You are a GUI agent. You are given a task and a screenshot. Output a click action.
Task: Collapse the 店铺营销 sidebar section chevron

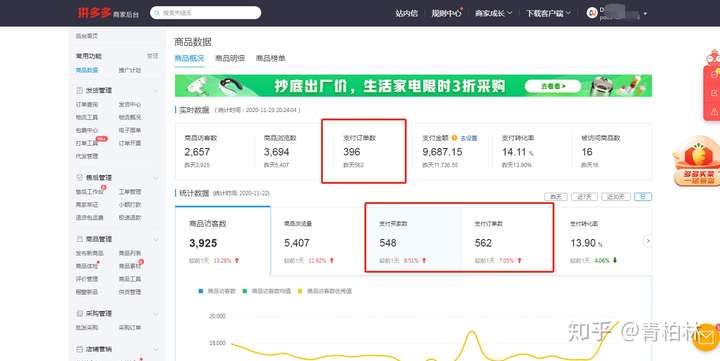tap(155, 350)
